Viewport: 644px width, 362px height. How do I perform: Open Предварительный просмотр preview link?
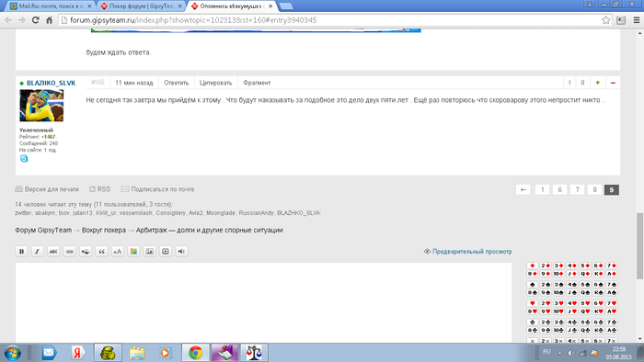[x=467, y=252]
